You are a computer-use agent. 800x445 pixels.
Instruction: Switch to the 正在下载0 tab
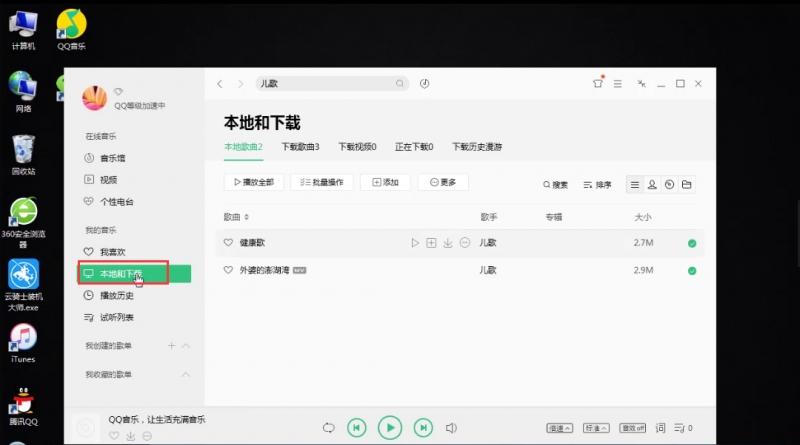[414, 147]
